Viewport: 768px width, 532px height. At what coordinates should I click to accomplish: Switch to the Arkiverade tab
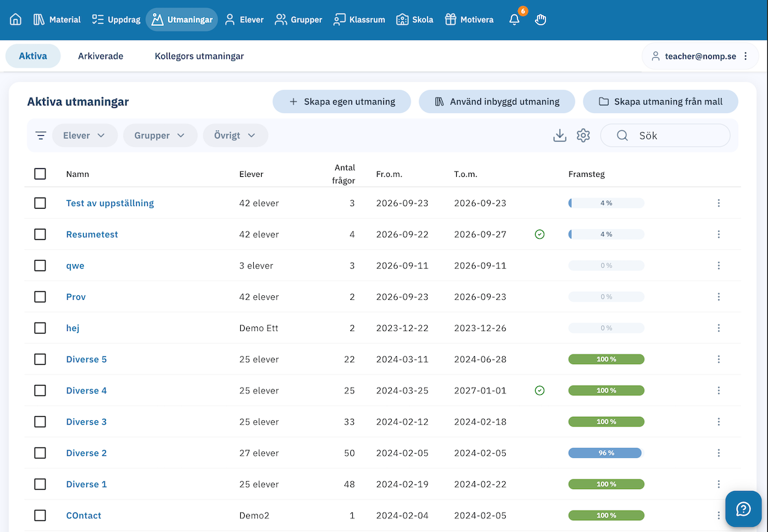[100, 57]
